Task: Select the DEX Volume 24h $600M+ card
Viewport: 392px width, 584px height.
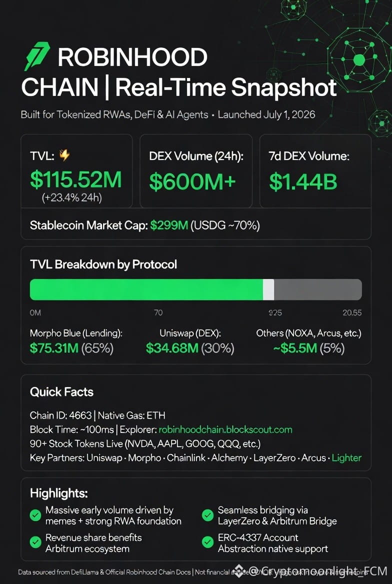Action: click(x=196, y=171)
